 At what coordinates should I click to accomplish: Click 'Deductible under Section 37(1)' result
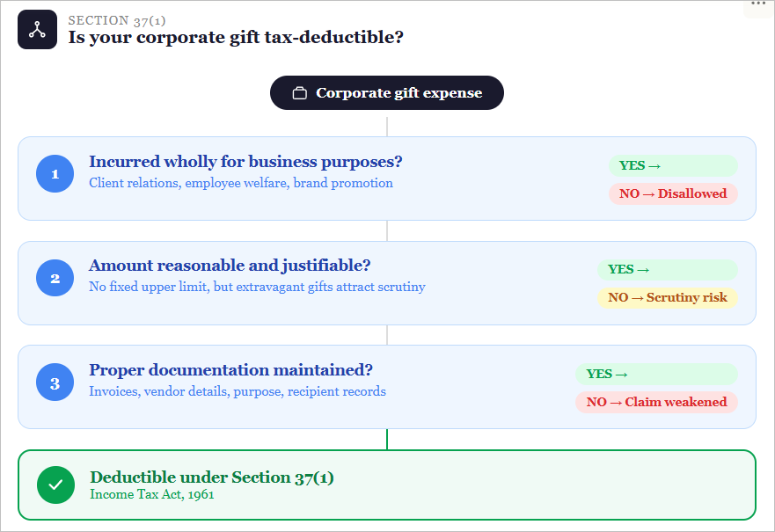pyautogui.click(x=212, y=477)
